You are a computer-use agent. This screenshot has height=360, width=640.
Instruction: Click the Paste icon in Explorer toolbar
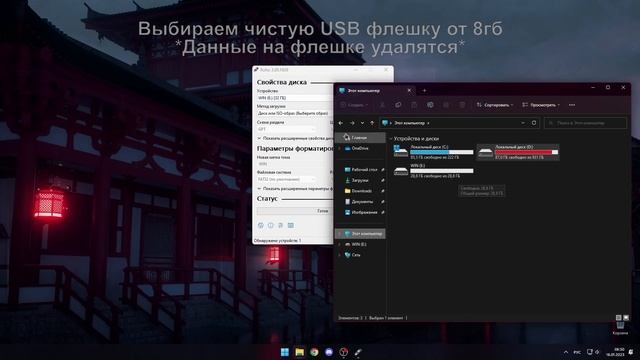point(414,105)
